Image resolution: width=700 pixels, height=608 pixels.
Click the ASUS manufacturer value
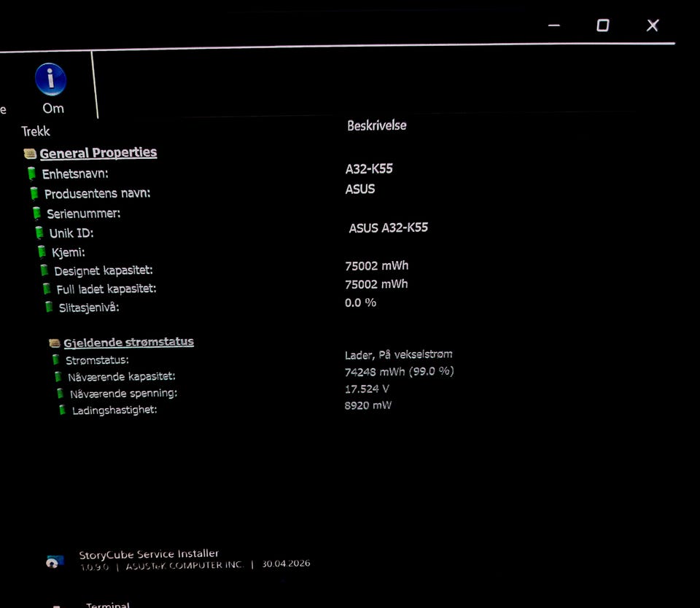[359, 189]
